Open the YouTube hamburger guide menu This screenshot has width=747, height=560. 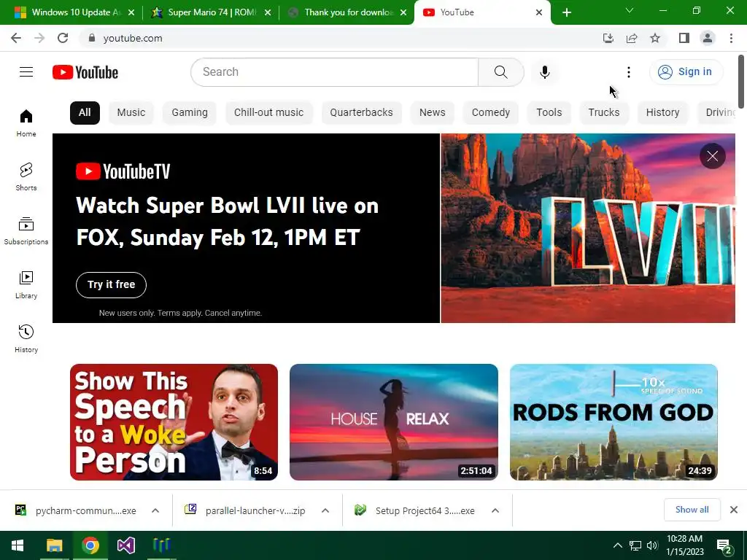[x=26, y=72]
